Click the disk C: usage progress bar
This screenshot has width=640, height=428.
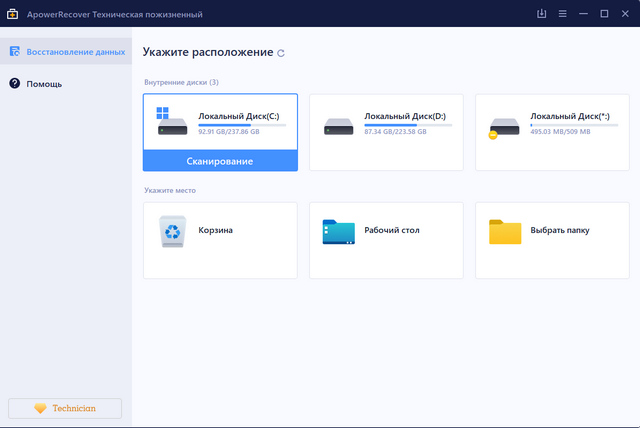(242, 125)
